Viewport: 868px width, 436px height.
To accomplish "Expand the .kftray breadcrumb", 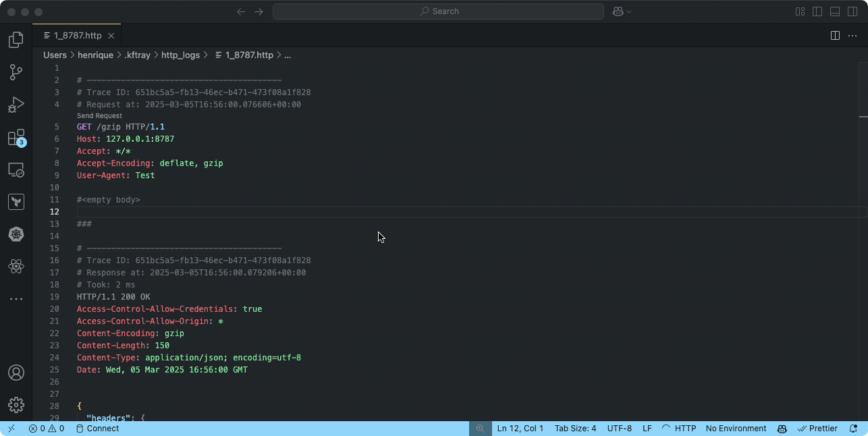I will [138, 55].
